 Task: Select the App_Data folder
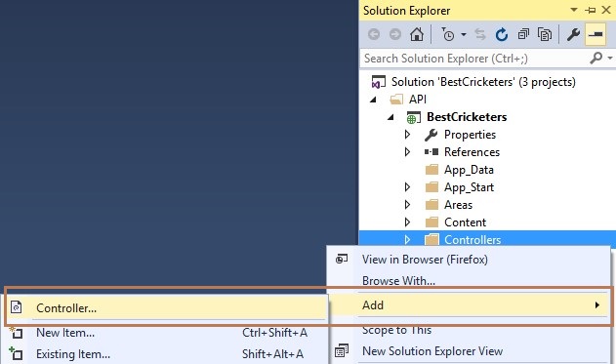(x=469, y=170)
